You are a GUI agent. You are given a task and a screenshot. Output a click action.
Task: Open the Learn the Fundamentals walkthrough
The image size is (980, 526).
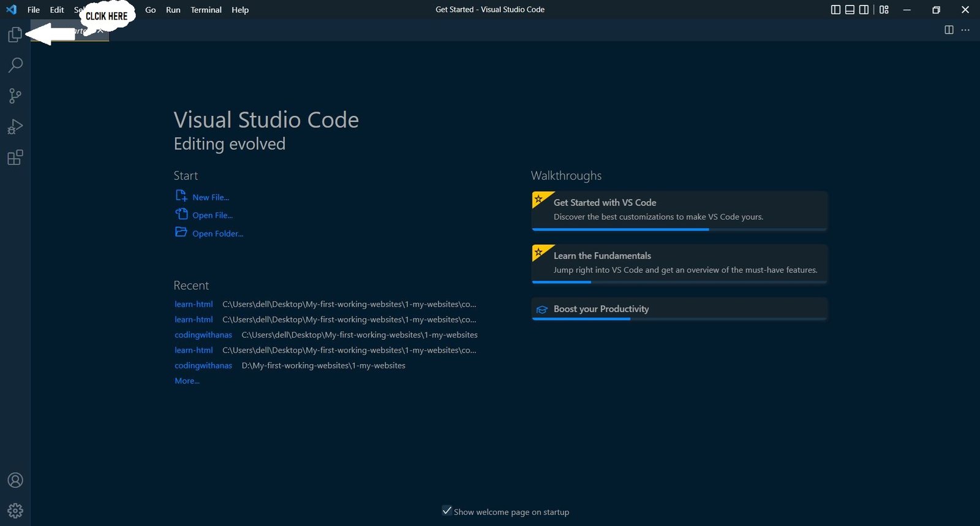coord(680,264)
